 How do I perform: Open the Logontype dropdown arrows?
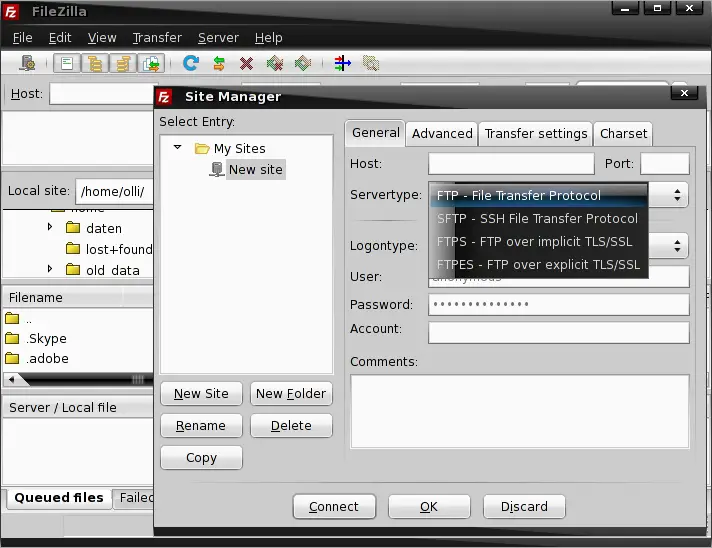tap(677, 246)
